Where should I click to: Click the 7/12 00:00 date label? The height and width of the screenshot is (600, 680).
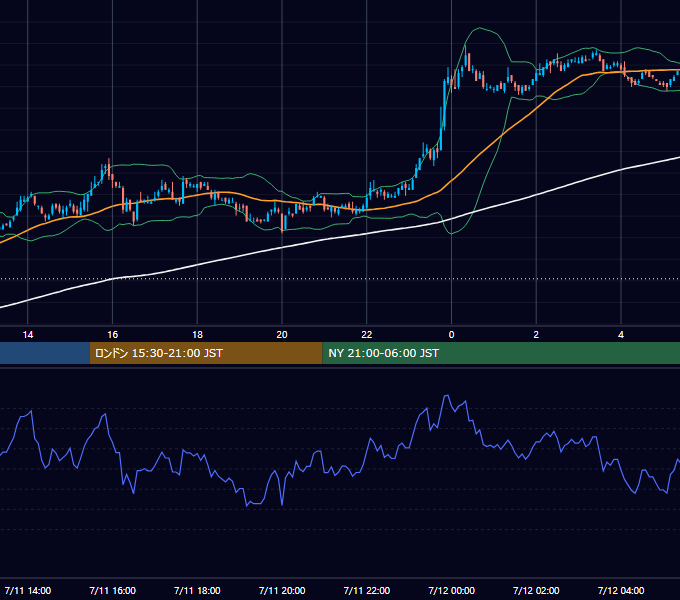451,590
